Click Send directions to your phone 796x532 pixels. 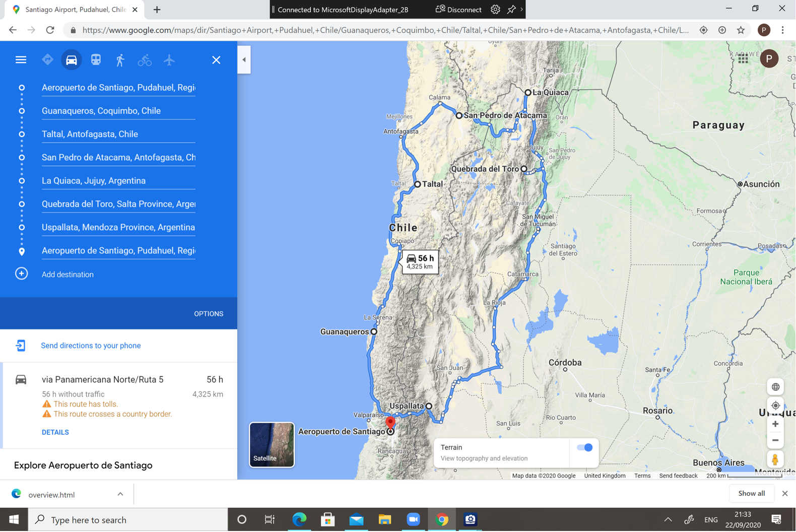91,346
